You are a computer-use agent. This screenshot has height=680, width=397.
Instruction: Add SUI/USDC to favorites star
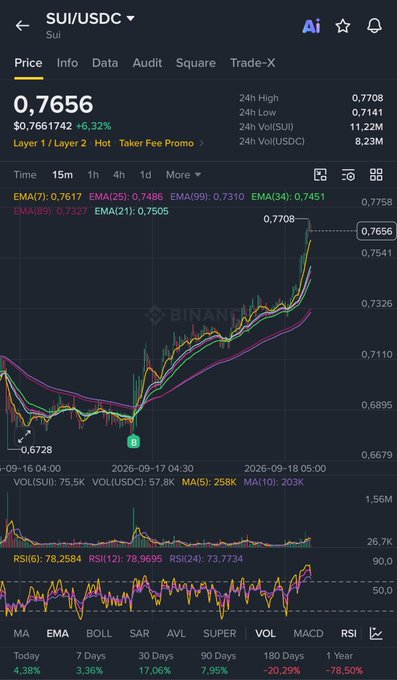tap(343, 26)
